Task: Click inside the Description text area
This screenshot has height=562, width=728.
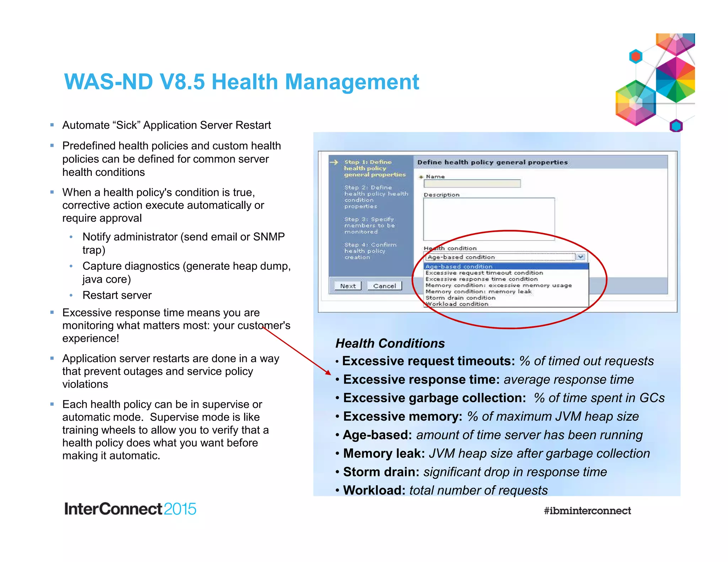Action: click(x=489, y=219)
